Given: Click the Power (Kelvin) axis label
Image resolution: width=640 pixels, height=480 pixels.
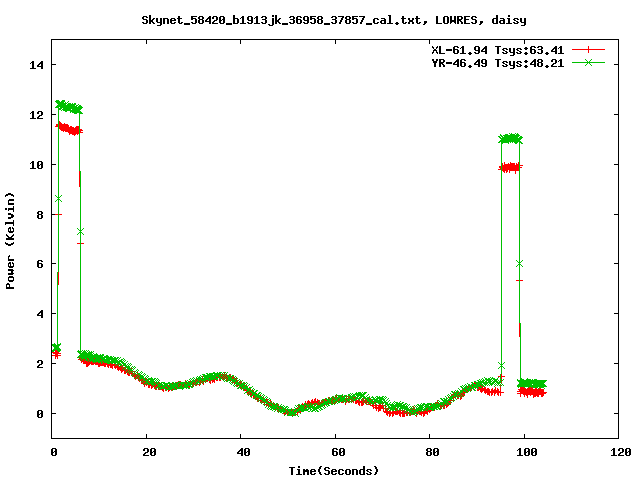Looking at the screenshot, I should [10, 241].
